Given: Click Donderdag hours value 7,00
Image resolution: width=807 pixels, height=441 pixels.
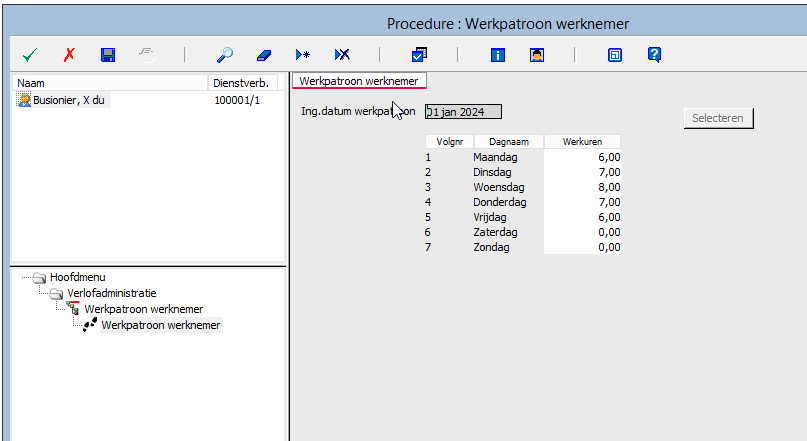Looking at the screenshot, I should pyautogui.click(x=609, y=202).
